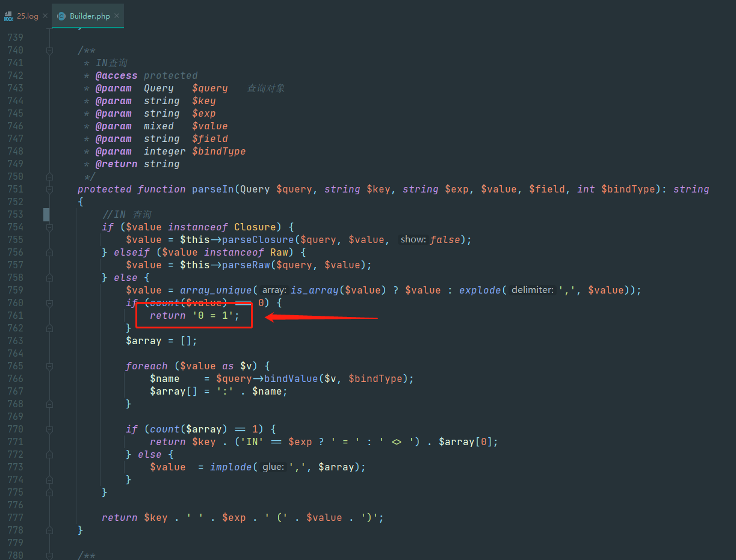Click the 'IN查询' doc comment on line 741

pyautogui.click(x=111, y=63)
